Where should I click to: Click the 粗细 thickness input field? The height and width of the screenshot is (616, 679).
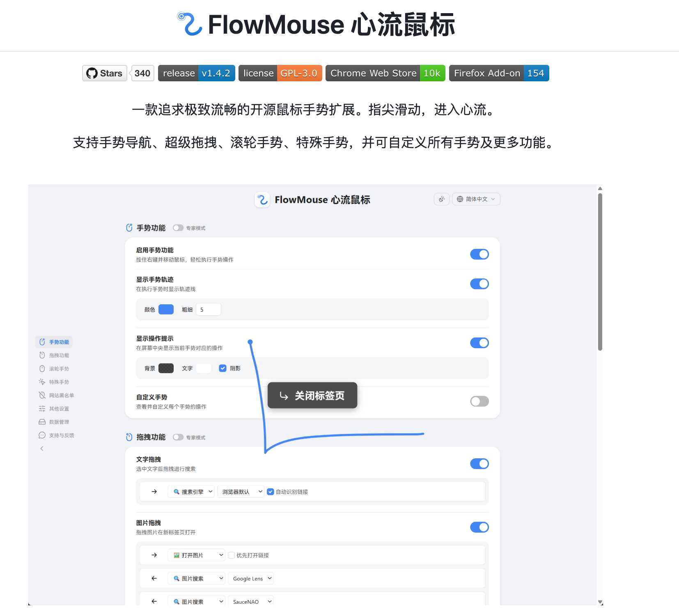click(x=209, y=310)
